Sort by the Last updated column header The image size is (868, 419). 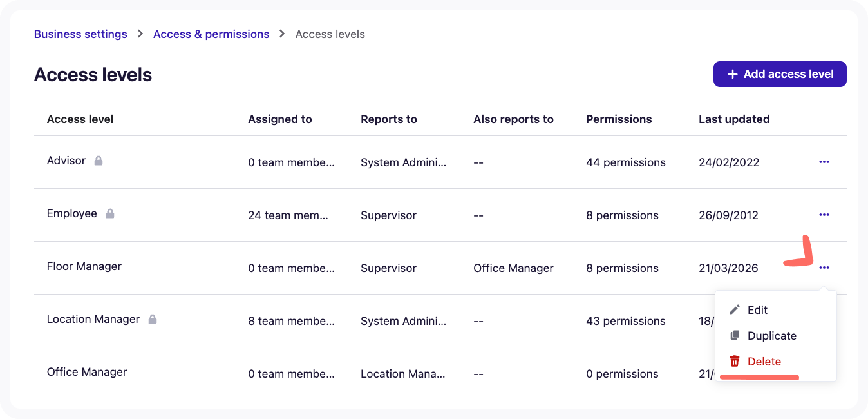tap(734, 119)
